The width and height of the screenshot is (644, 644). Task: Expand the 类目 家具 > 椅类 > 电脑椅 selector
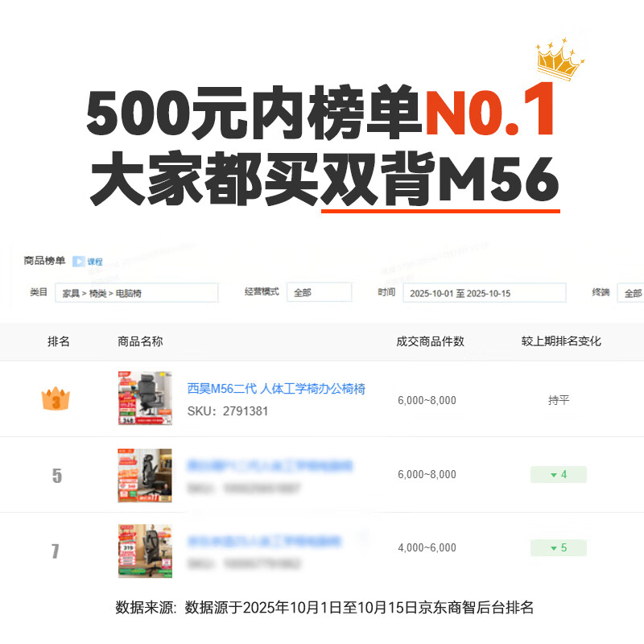[136, 293]
